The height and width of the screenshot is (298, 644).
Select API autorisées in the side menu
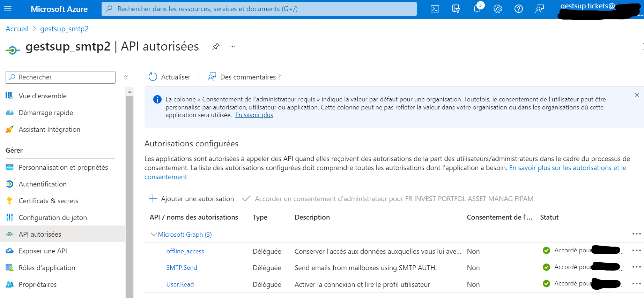pos(63,234)
